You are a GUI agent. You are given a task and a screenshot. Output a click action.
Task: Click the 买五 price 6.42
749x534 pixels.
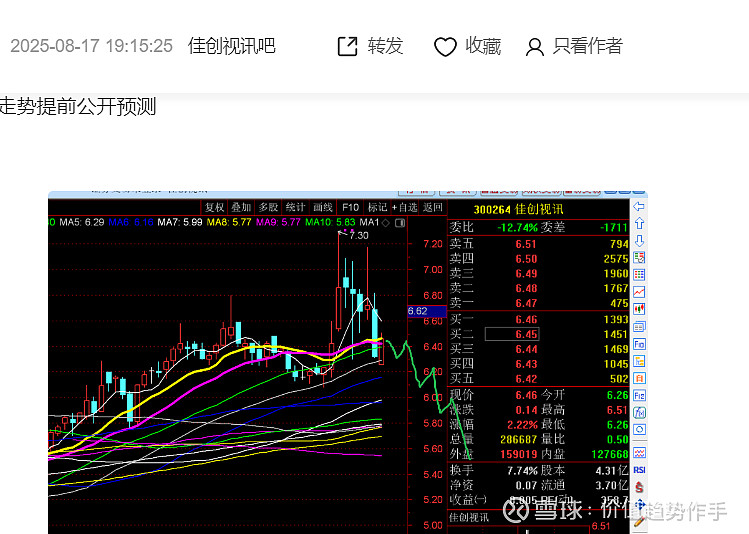click(x=526, y=379)
